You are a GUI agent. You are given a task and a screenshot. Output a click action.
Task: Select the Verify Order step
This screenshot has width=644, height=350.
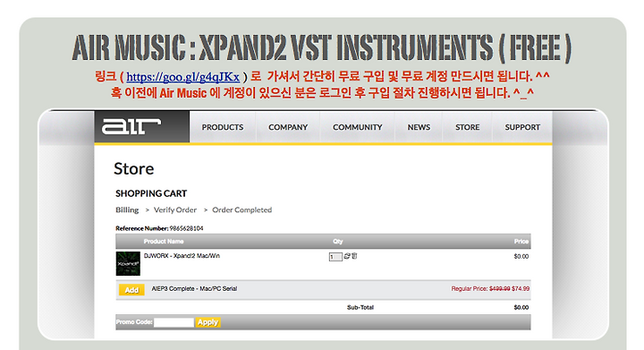(x=175, y=210)
